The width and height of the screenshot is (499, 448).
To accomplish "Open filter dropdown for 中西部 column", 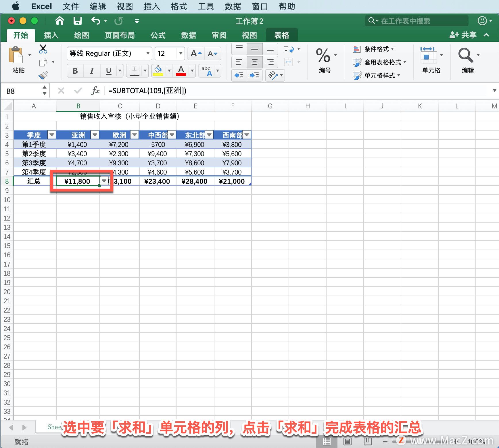I will (172, 135).
